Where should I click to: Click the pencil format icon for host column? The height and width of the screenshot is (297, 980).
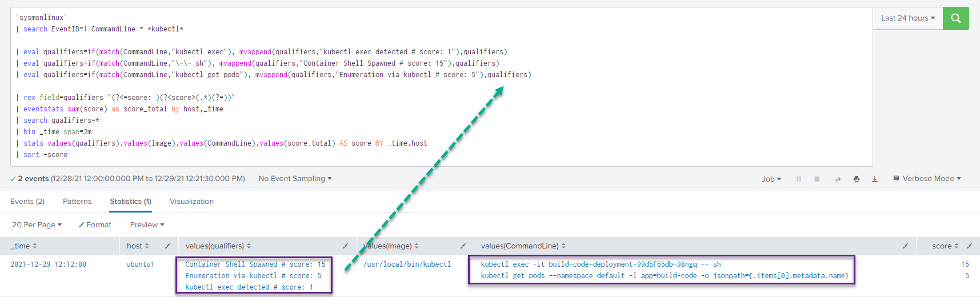167,246
